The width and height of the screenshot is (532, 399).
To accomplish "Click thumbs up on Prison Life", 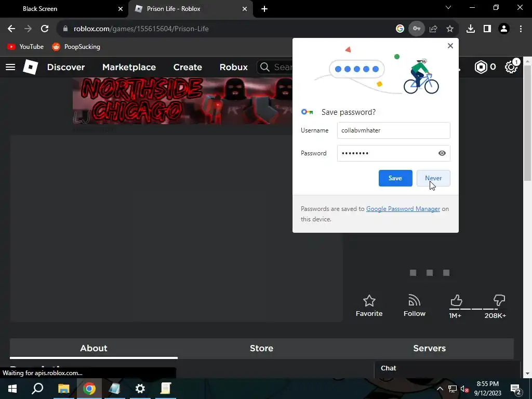I will (456, 301).
